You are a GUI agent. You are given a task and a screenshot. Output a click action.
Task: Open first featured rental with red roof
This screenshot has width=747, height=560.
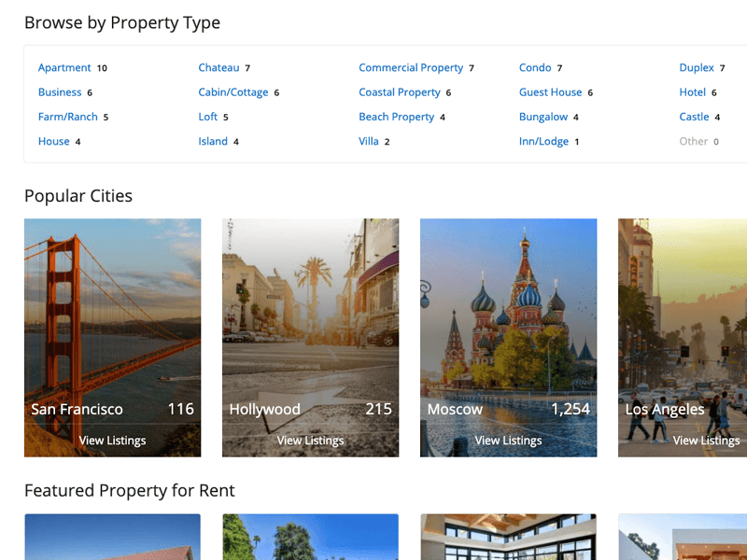[112, 537]
